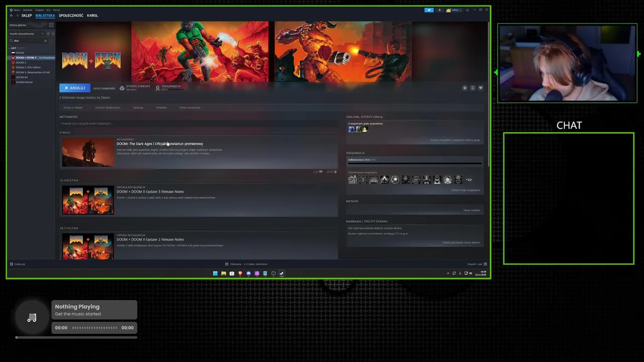The width and height of the screenshot is (644, 362).
Task: Select DOOM + DOOM II list entry
Action: tap(32, 58)
